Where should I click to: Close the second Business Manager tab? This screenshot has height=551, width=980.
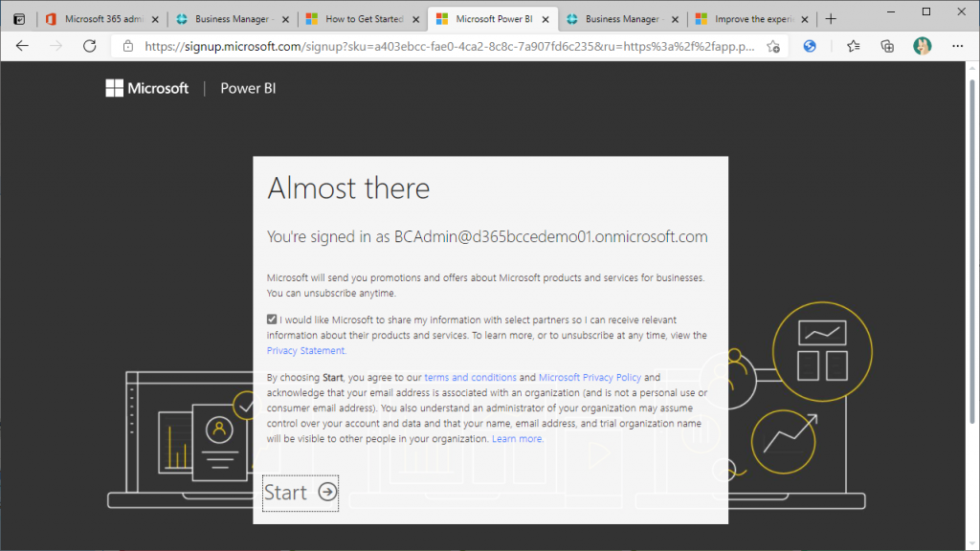[x=675, y=19]
